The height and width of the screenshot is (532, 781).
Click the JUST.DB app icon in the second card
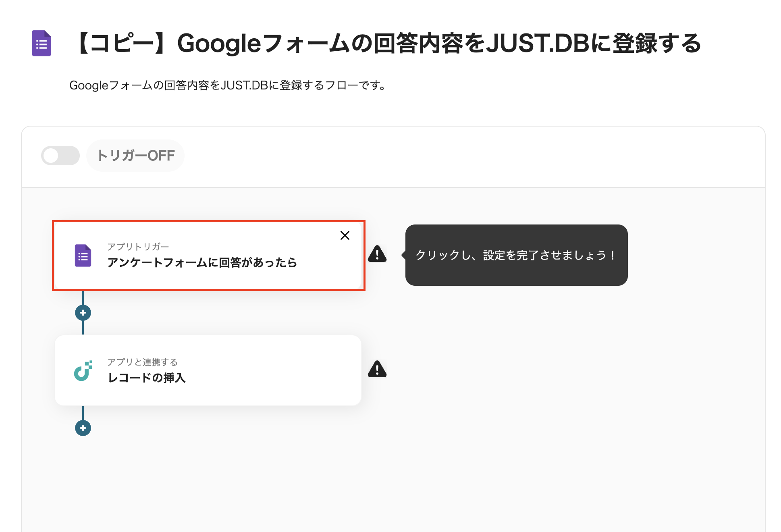click(x=83, y=371)
